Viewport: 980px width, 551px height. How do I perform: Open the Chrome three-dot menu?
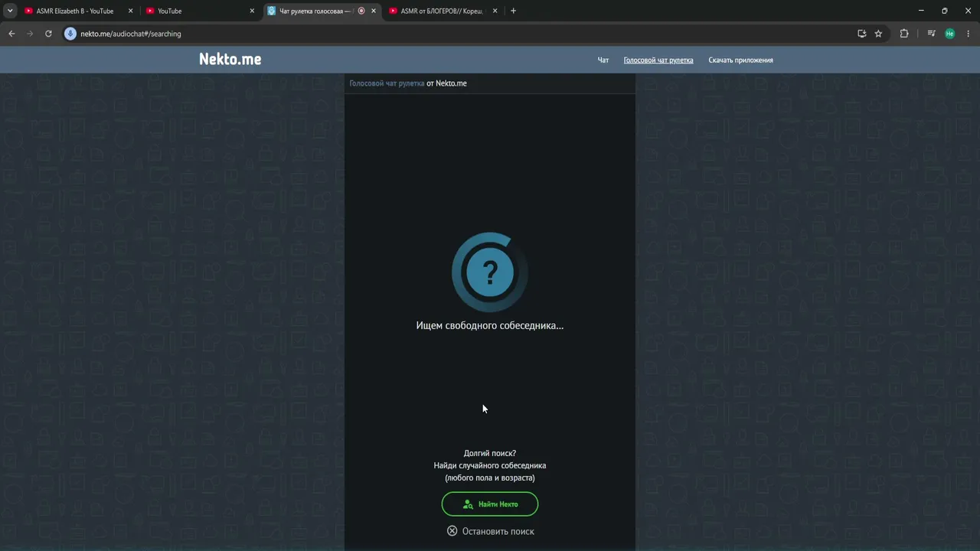click(x=969, y=34)
